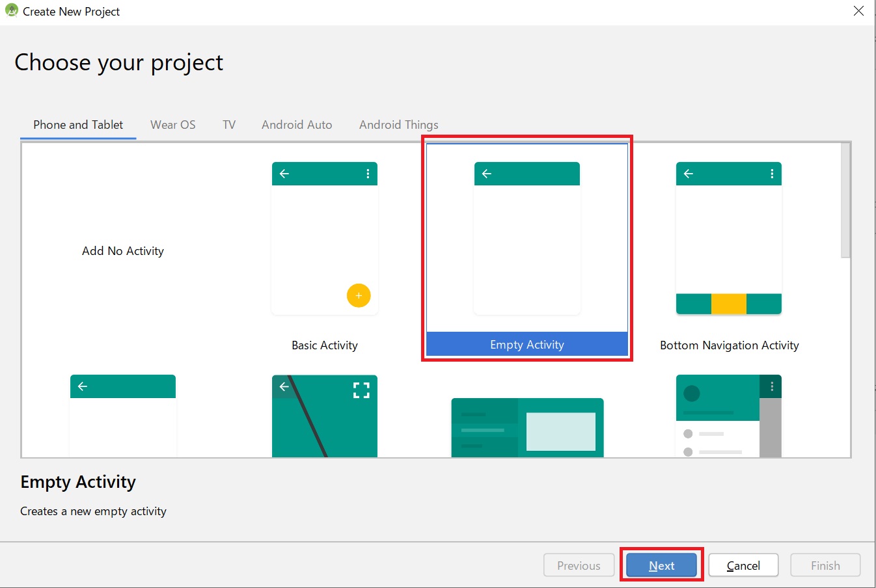The height and width of the screenshot is (588, 876).
Task: Click the fullscreen icon on Fullscreen Activity preview
Action: [x=361, y=390]
